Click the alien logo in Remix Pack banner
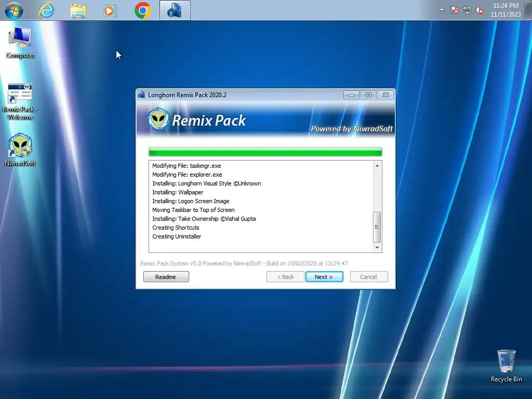Screen dimensions: 532x399 pyautogui.click(x=158, y=119)
